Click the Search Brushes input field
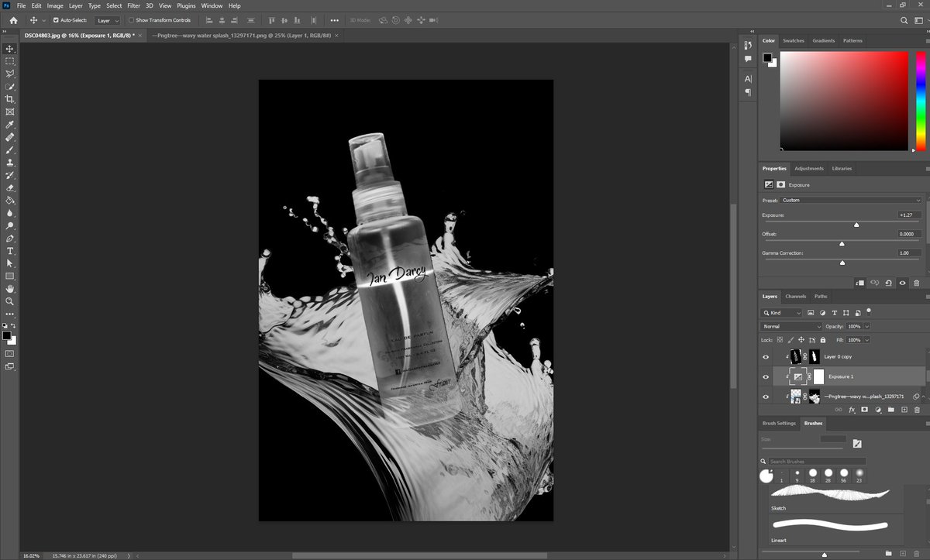The image size is (930, 560). [818, 461]
